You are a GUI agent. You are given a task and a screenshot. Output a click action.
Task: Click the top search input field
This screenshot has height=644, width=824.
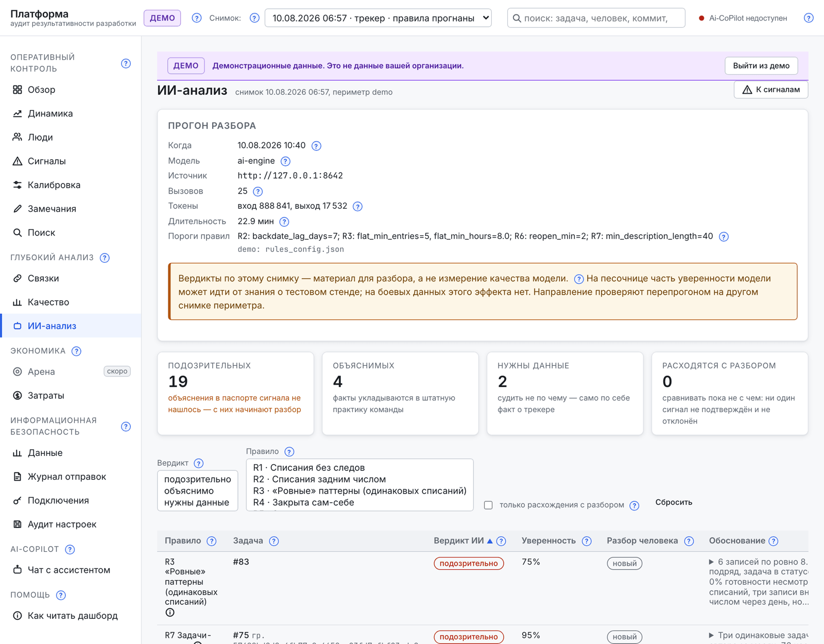point(596,18)
